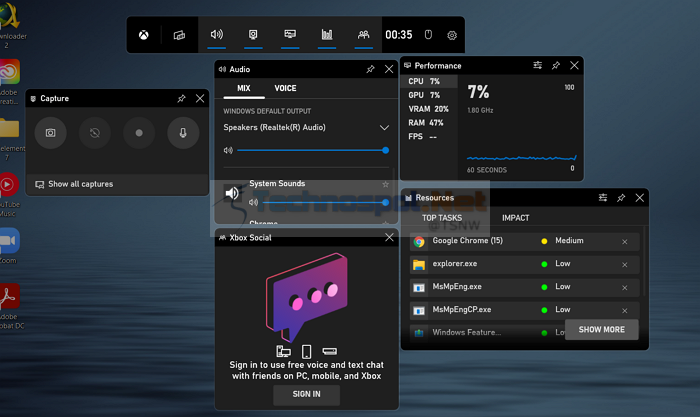Toggle the Resources widget from the Game Bar
Screen dimensions: 700x417
coord(327,34)
